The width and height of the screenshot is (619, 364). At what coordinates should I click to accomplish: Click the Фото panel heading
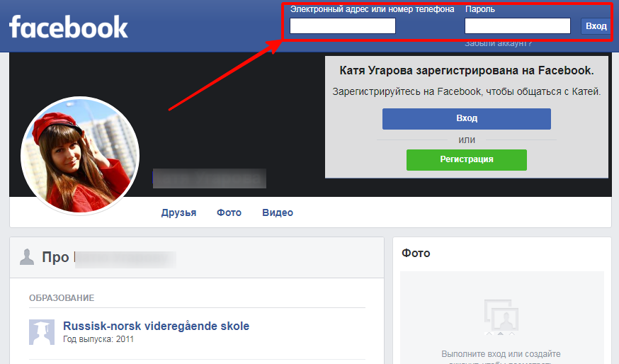pos(416,253)
